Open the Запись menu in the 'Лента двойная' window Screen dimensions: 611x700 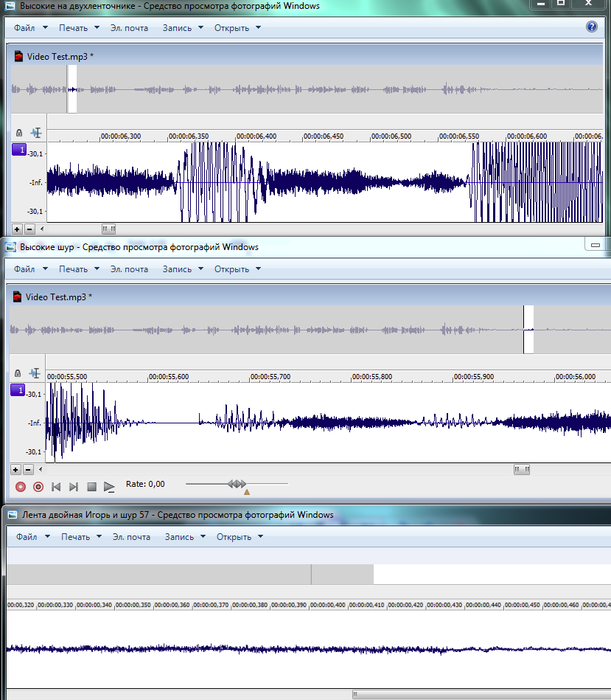[179, 536]
